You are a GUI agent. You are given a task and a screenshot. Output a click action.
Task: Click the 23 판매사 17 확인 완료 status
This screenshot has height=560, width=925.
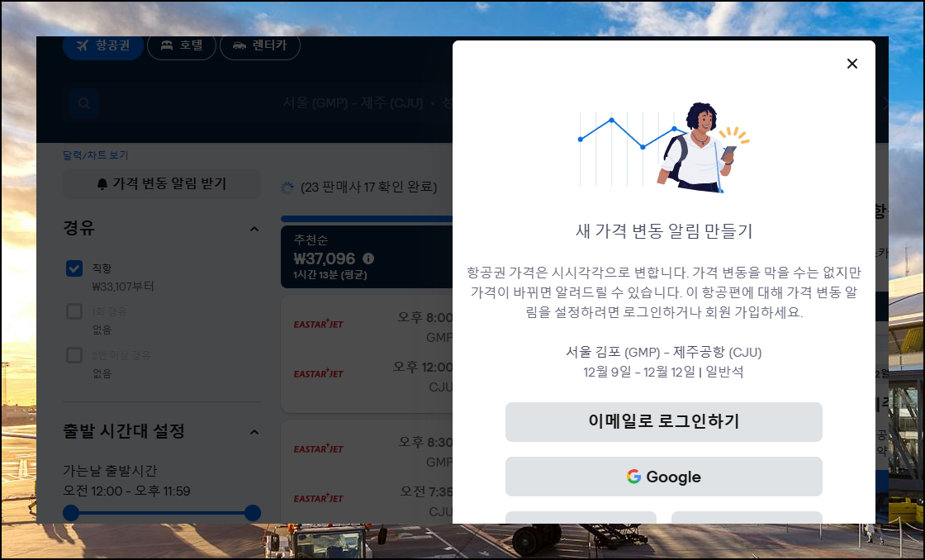[x=368, y=187]
